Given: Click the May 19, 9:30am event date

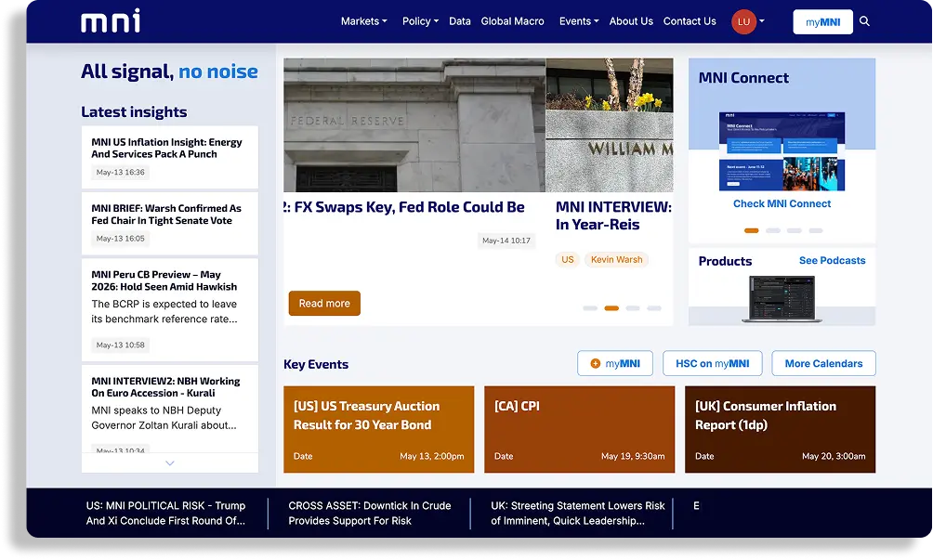Looking at the screenshot, I should 633,456.
